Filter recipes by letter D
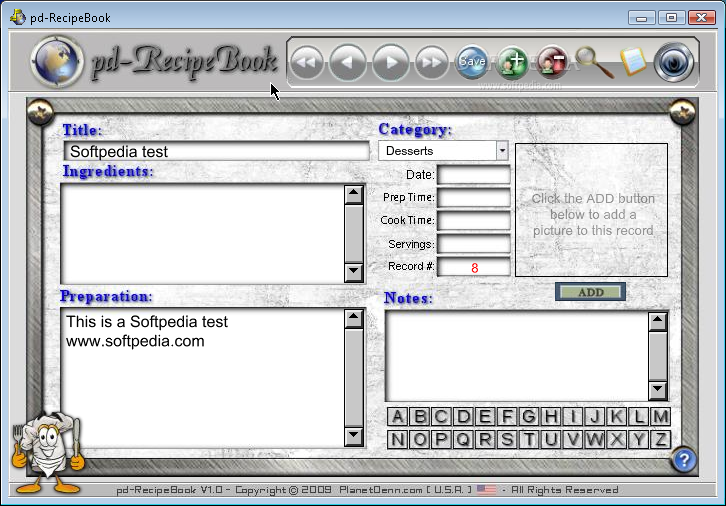Viewport: 726px width, 506px height. (463, 417)
